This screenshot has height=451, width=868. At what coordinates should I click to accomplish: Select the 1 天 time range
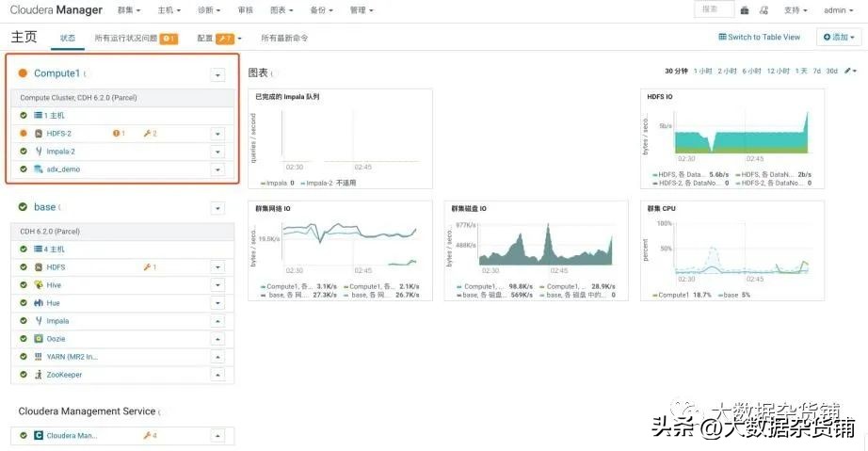click(x=801, y=72)
